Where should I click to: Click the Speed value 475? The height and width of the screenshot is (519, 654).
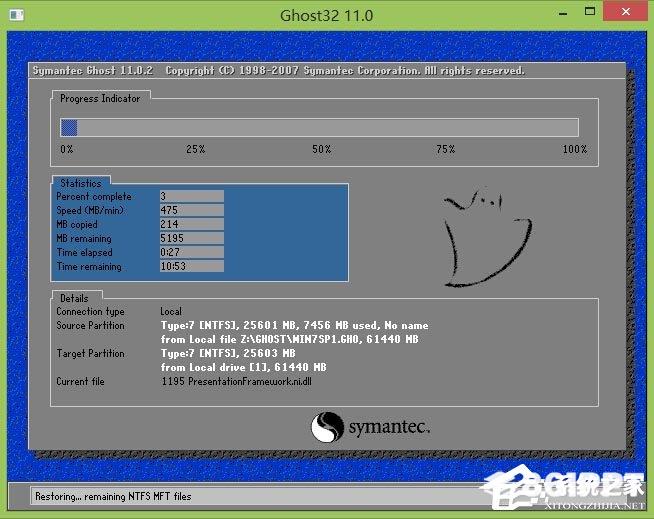click(192, 210)
